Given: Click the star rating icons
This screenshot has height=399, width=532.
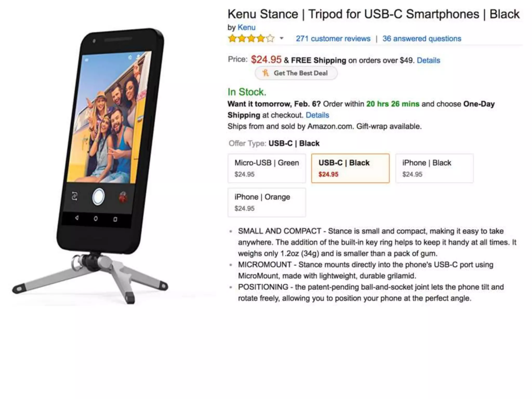Looking at the screenshot, I should (x=251, y=39).
